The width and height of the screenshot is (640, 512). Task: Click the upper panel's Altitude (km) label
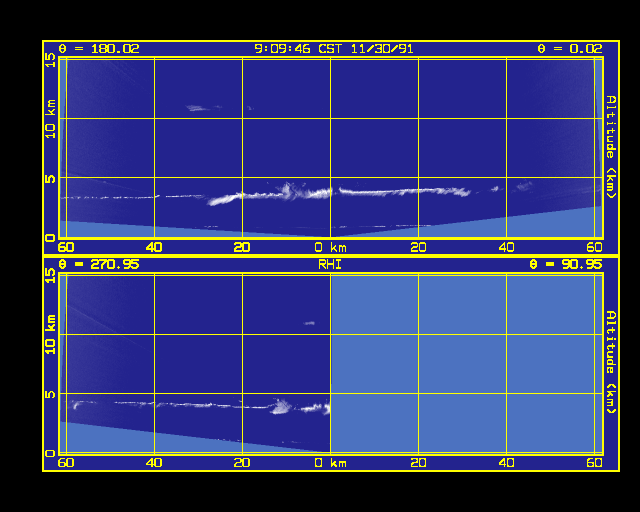[x=611, y=147]
